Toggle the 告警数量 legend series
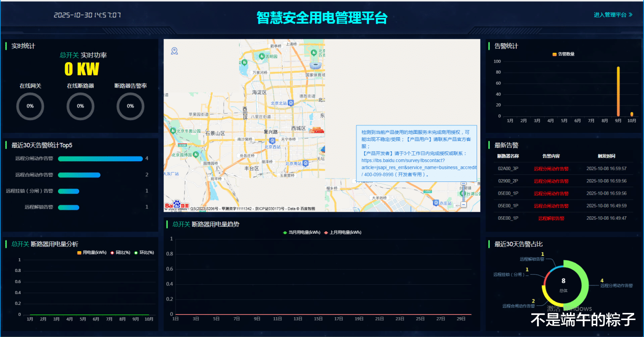The height and width of the screenshot is (337, 644). tap(563, 54)
